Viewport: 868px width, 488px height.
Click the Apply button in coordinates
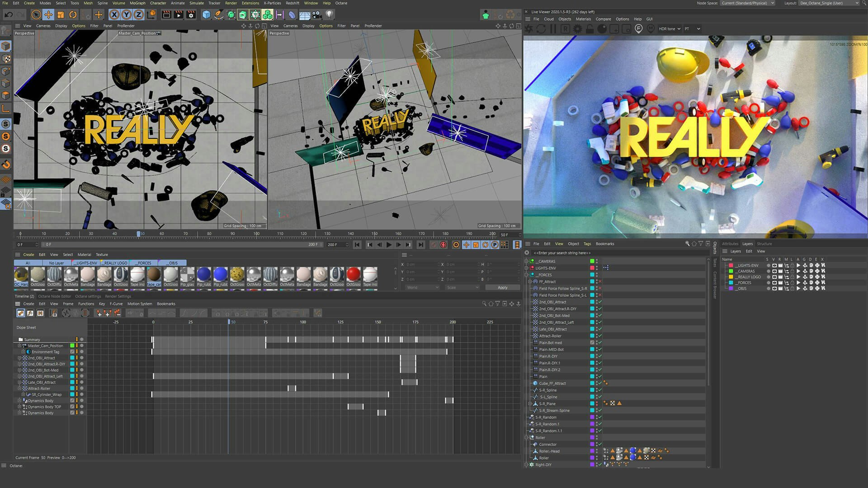point(502,287)
